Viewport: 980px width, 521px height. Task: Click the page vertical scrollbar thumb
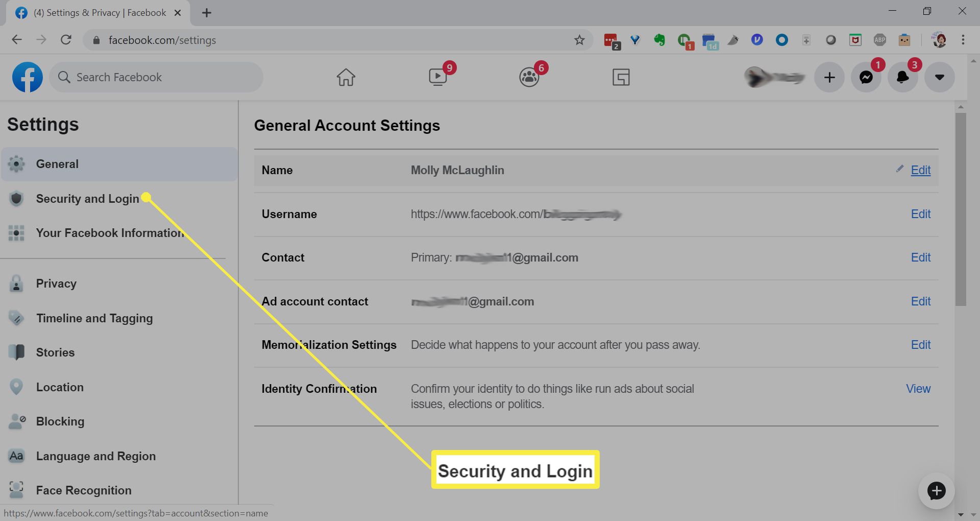[x=961, y=209]
